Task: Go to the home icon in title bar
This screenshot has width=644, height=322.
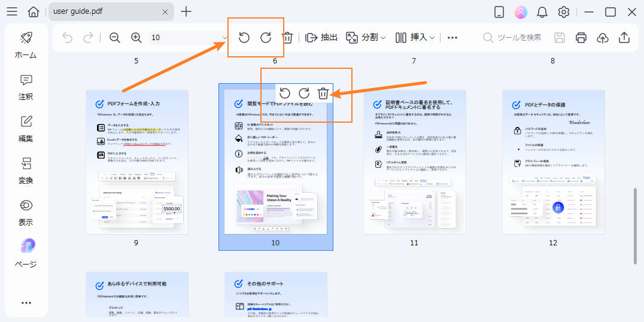Action: click(34, 11)
